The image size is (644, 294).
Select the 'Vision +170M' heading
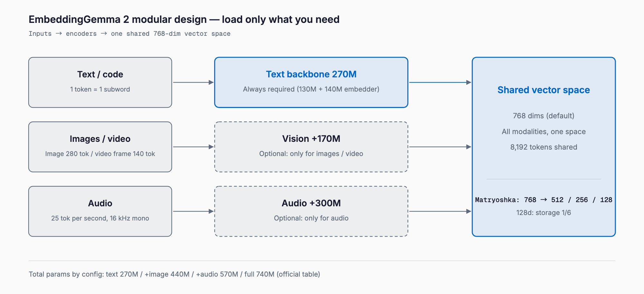(x=311, y=139)
